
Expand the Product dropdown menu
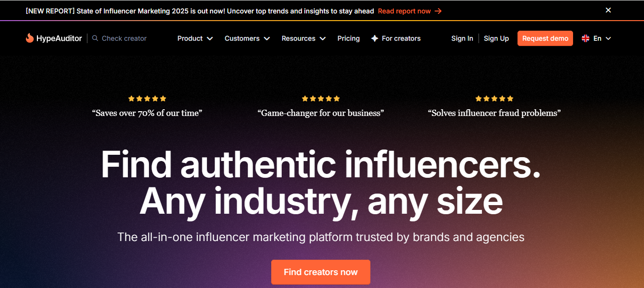tap(195, 38)
